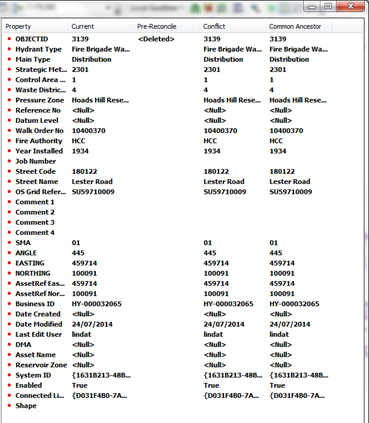Click Current value SU59710009

point(93,192)
